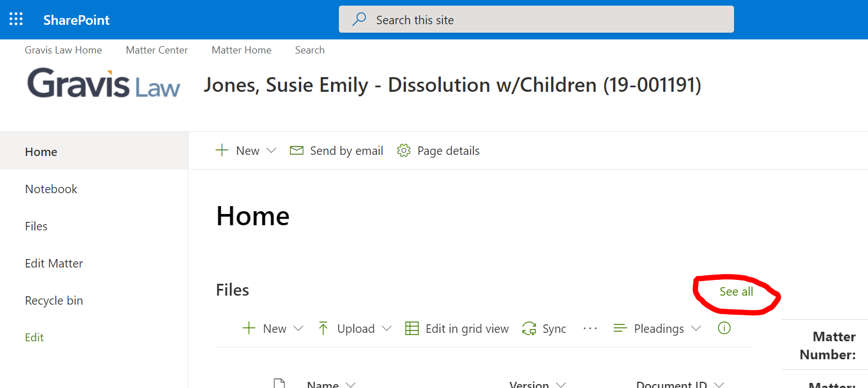Open the Version column header chevron
Image resolution: width=868 pixels, height=388 pixels.
point(561,385)
